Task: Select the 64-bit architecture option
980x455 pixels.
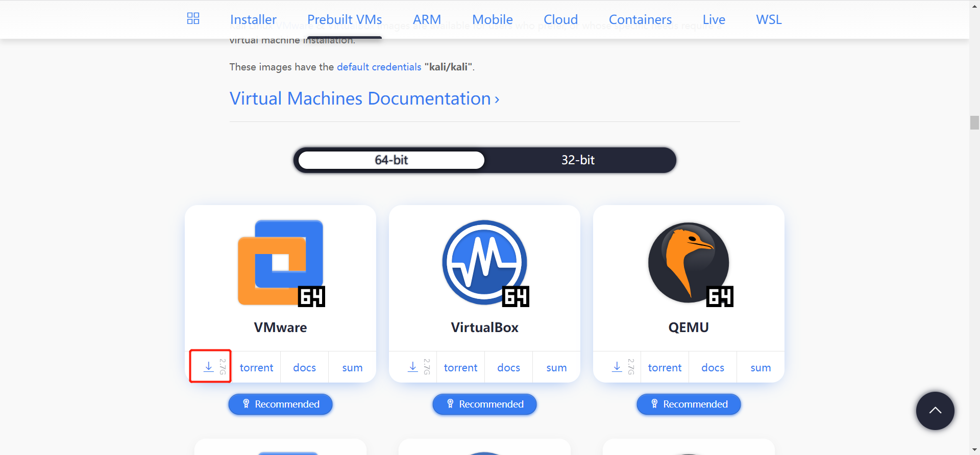Action: 391,160
